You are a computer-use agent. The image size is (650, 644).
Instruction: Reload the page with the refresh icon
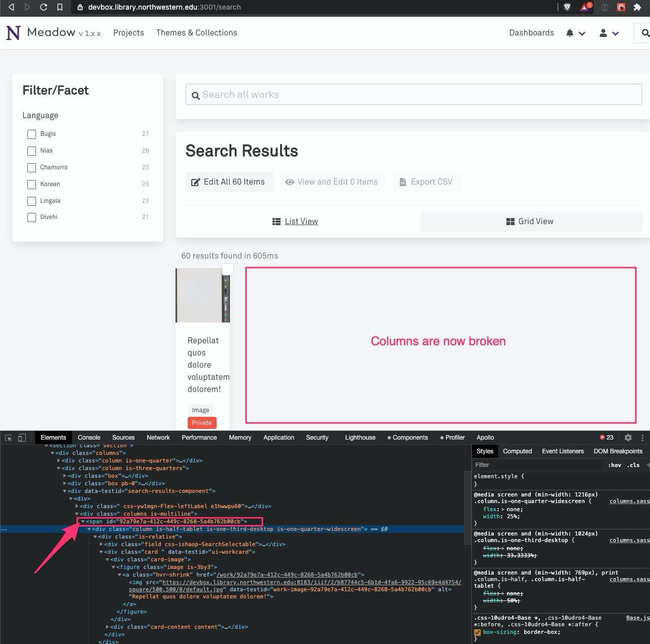click(44, 7)
